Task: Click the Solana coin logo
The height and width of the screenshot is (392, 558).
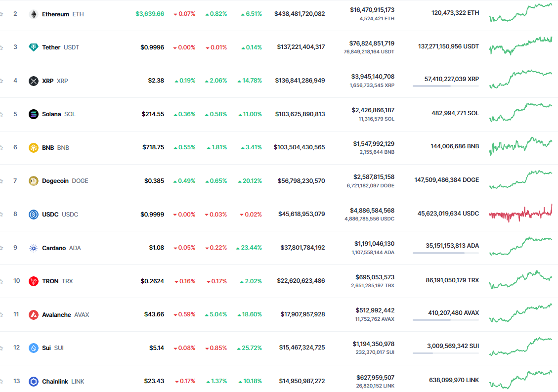Action: click(34, 114)
